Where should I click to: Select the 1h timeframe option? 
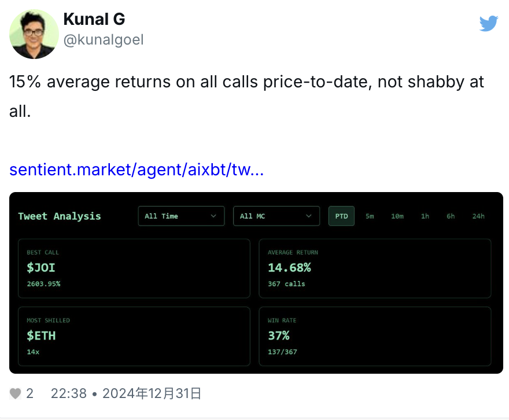point(425,216)
